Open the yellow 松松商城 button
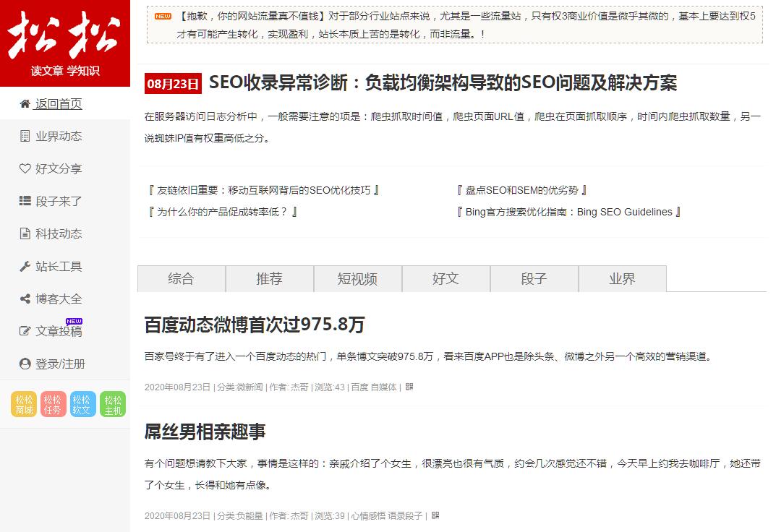This screenshot has width=776, height=532. [x=24, y=405]
